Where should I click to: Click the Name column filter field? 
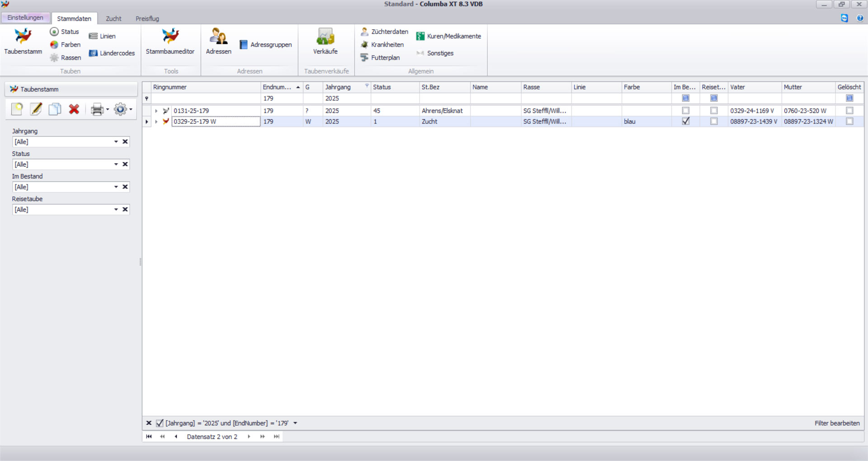tap(495, 99)
